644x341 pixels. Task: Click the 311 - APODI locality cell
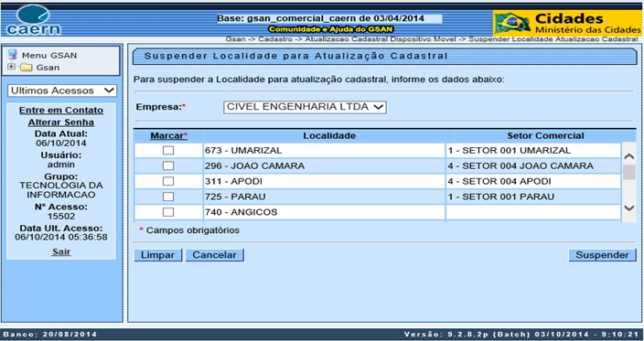pos(324,181)
